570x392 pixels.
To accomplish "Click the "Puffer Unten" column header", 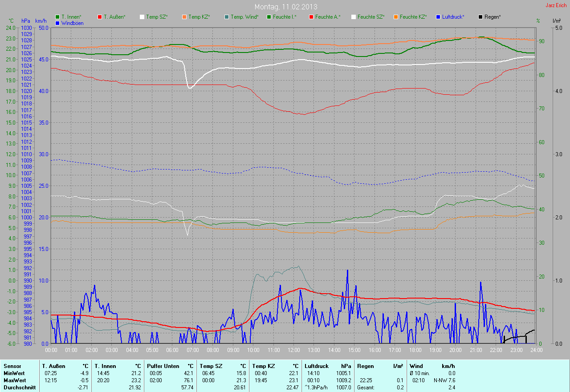I will [x=163, y=366].
